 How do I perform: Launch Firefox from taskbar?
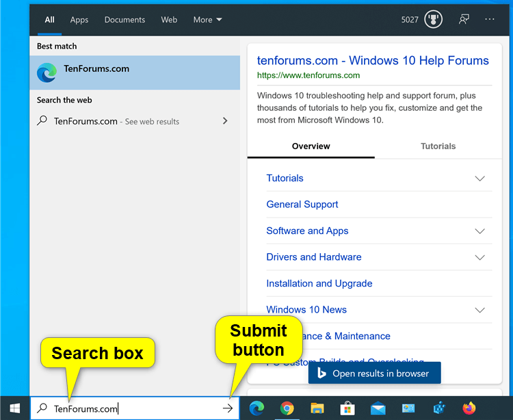(469, 408)
